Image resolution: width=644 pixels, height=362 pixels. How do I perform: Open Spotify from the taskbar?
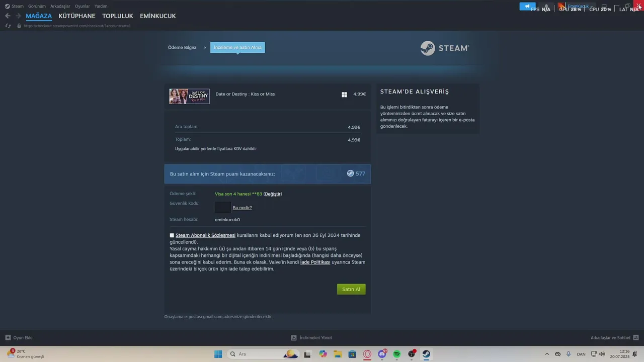pyautogui.click(x=397, y=354)
